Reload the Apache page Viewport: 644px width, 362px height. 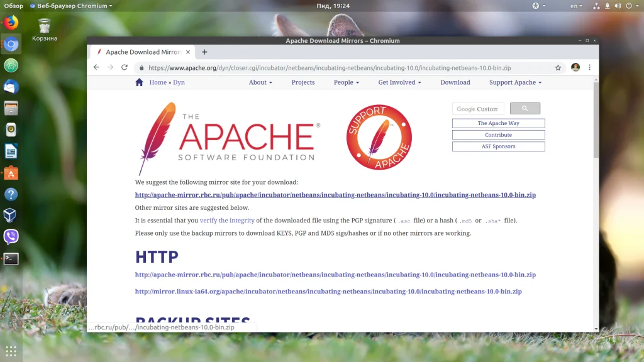[125, 67]
